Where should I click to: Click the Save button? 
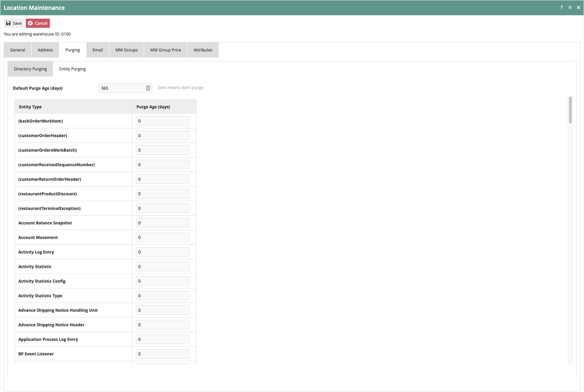coord(14,23)
